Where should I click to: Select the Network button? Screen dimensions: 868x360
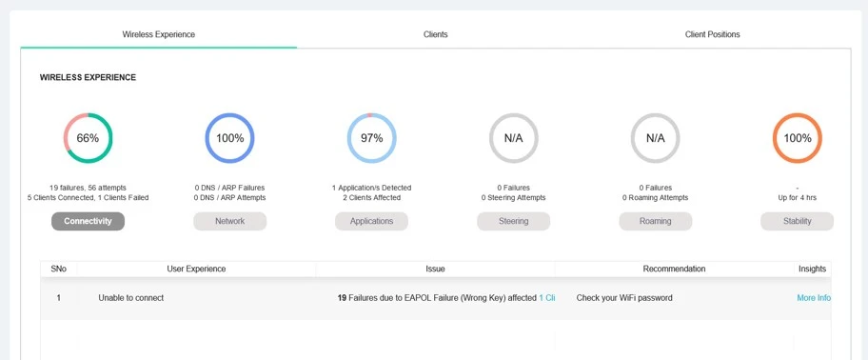pos(229,221)
